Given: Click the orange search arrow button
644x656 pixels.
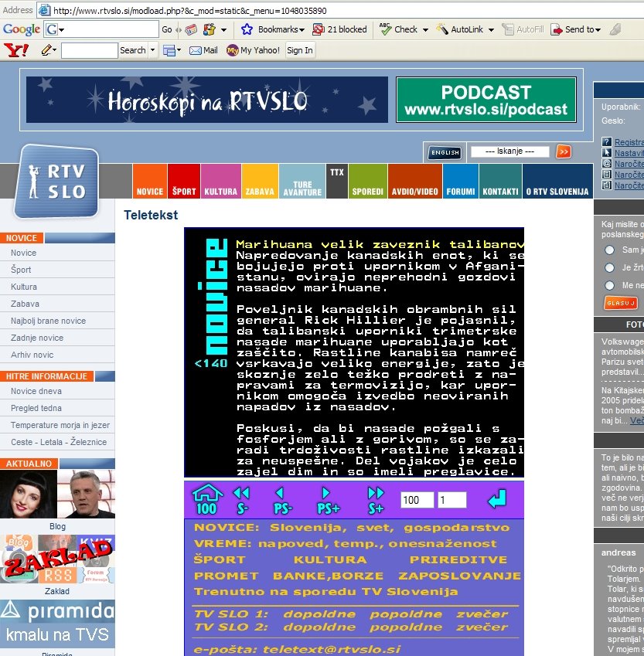Looking at the screenshot, I should 564,151.
